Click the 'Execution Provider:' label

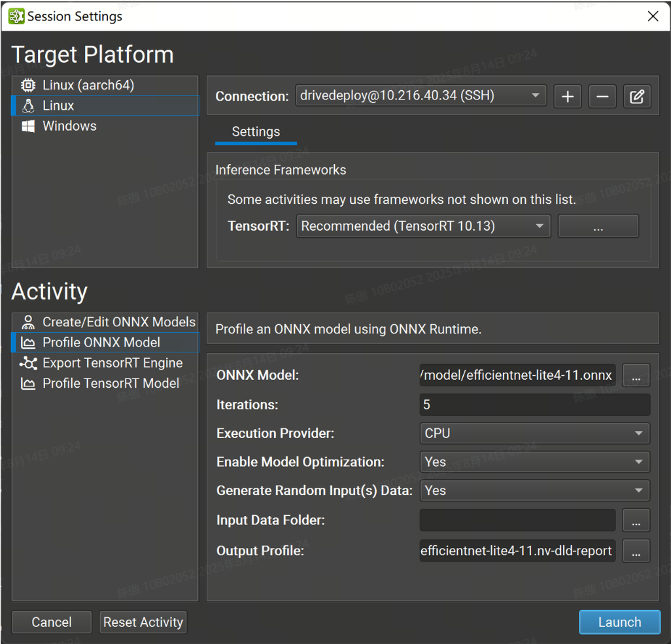[x=275, y=433]
